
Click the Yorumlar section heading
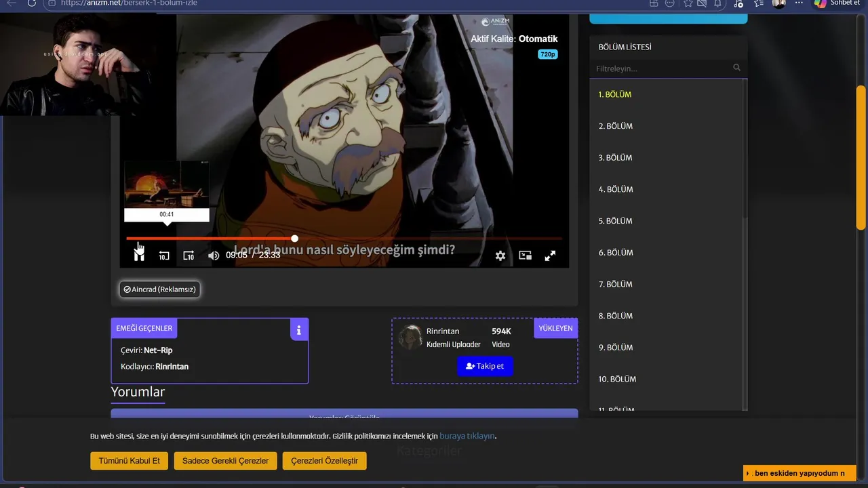(138, 392)
